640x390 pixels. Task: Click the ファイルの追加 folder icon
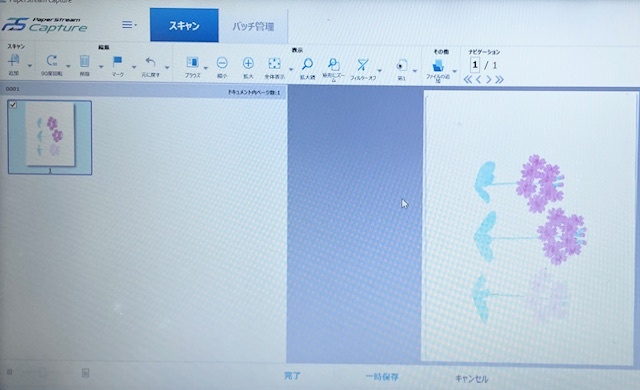[438, 65]
